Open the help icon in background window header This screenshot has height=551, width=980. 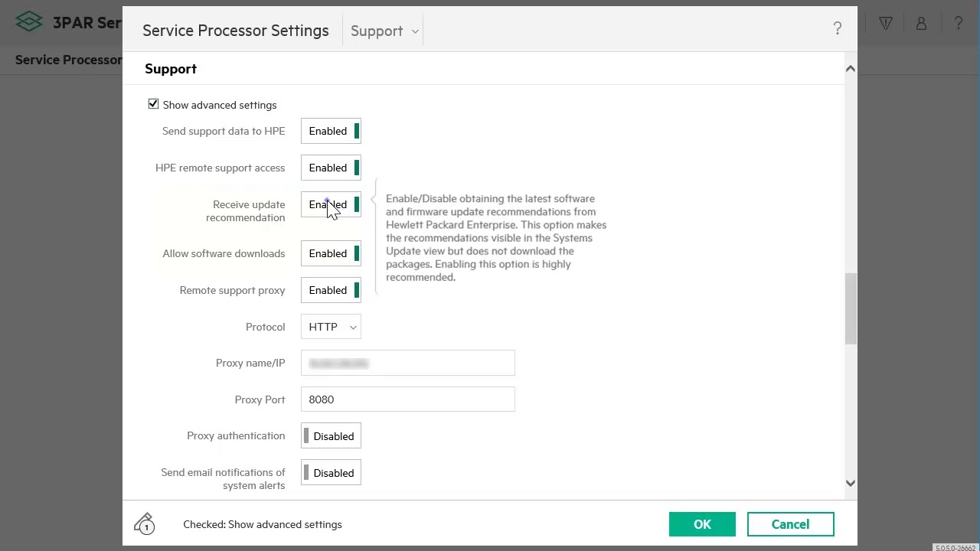pyautogui.click(x=959, y=24)
